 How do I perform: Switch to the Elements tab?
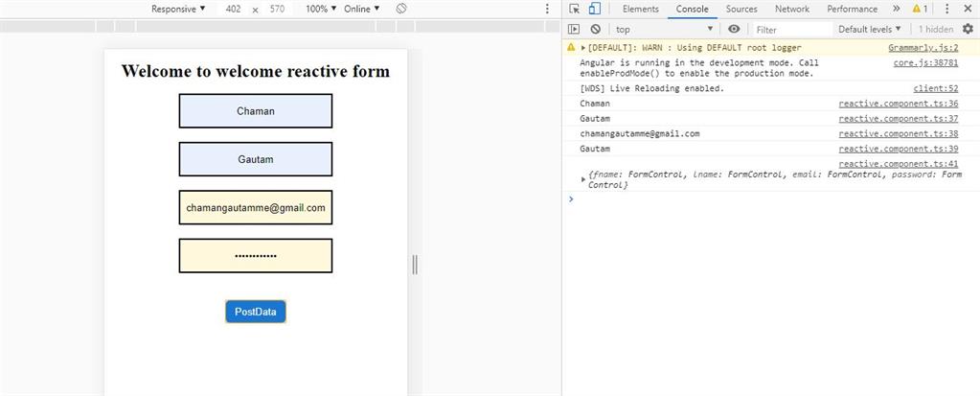(x=641, y=9)
